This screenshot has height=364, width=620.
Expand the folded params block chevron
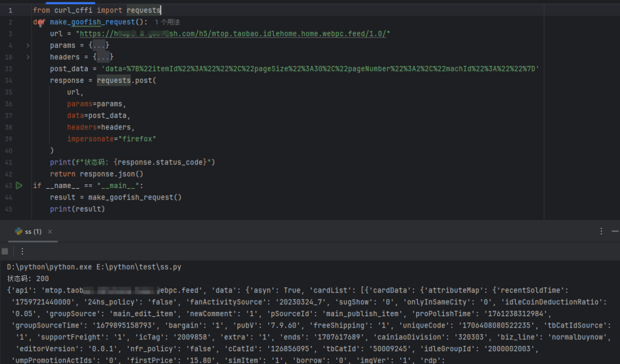click(x=28, y=45)
